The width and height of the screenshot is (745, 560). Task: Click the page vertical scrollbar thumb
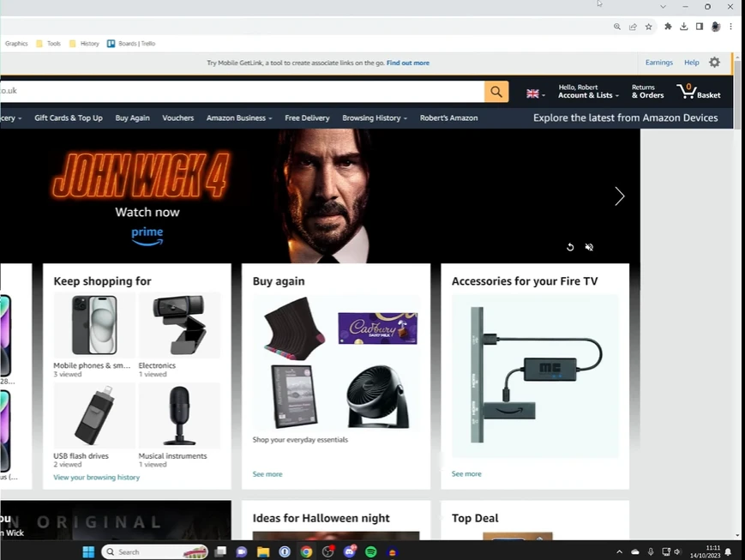737,95
